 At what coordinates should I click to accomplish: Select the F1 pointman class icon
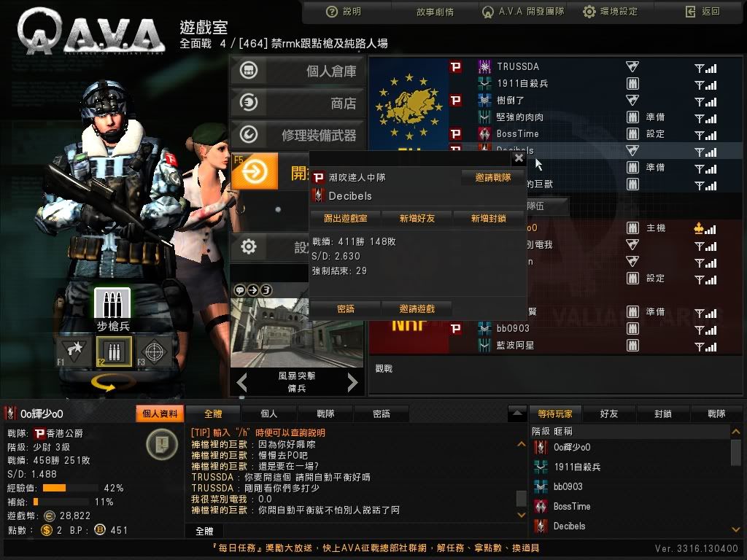[74, 352]
